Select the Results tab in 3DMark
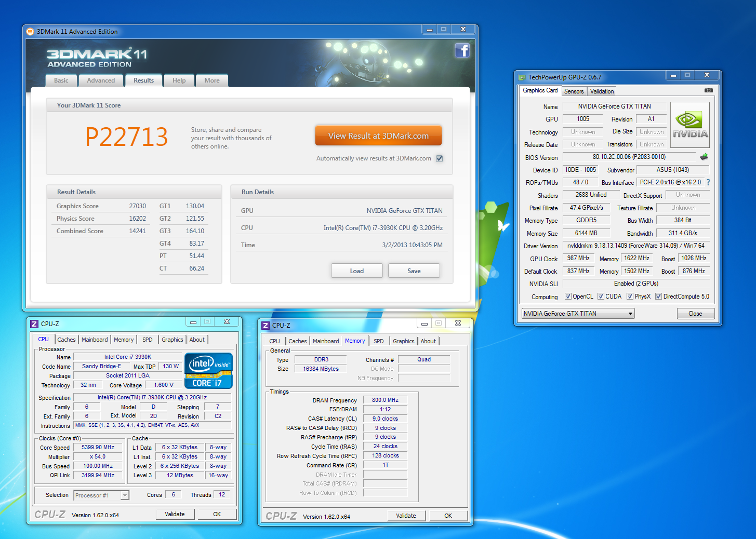The height and width of the screenshot is (539, 756). (144, 80)
